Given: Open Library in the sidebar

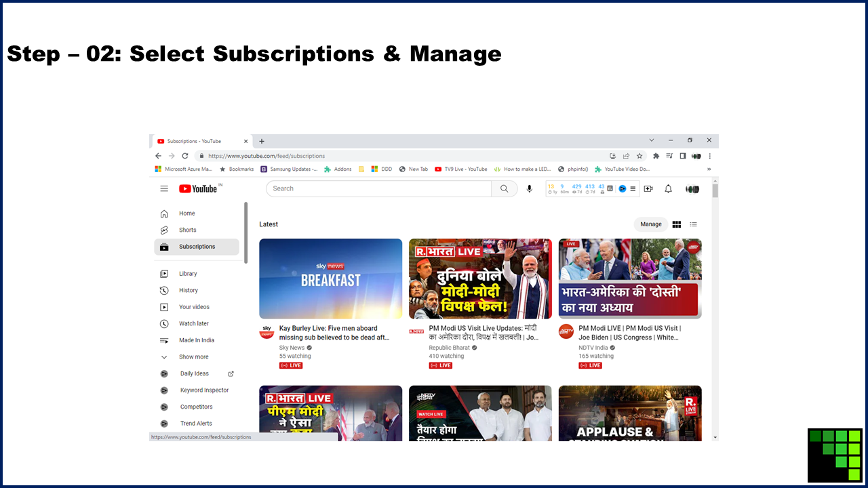Looking at the screenshot, I should tap(197, 274).
